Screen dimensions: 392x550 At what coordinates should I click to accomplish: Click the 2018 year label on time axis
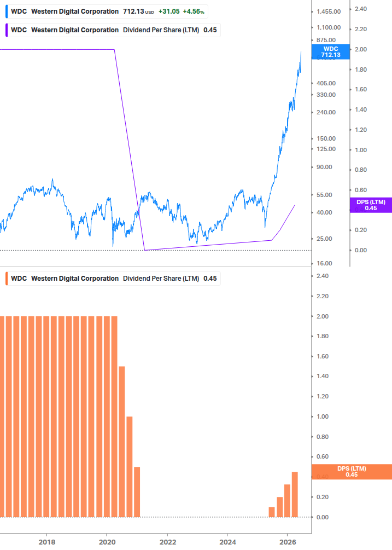[x=46, y=542]
